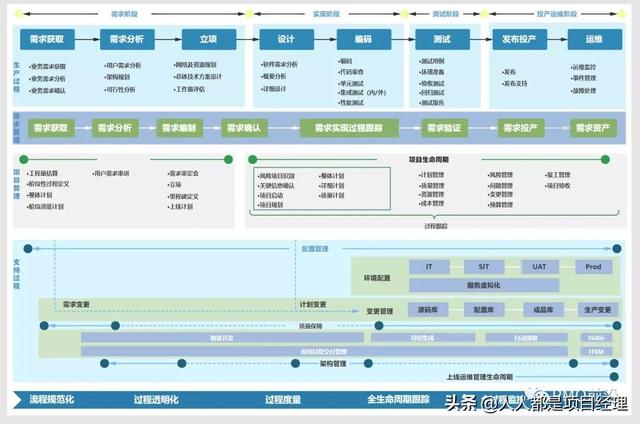Image resolution: width=640 pixels, height=424 pixels.
Task: Select the green 需求分析 box
Action: coord(115,128)
